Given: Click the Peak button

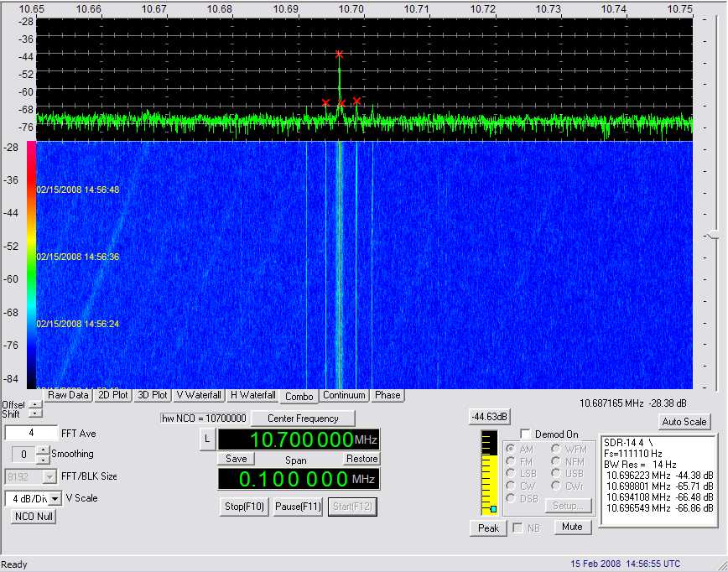Looking at the screenshot, I should [x=488, y=528].
